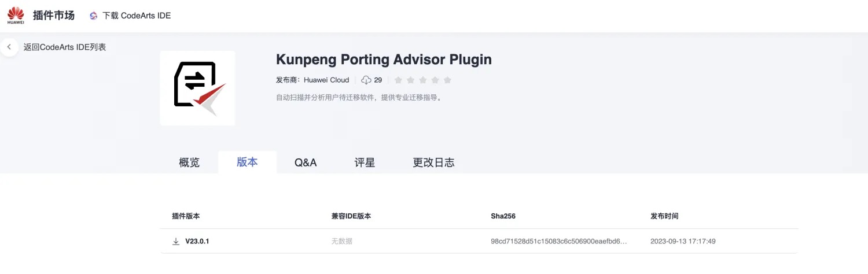The height and width of the screenshot is (274, 868).
Task: Click the Kunpeng Porting Advisor plugin logo
Action: click(197, 88)
